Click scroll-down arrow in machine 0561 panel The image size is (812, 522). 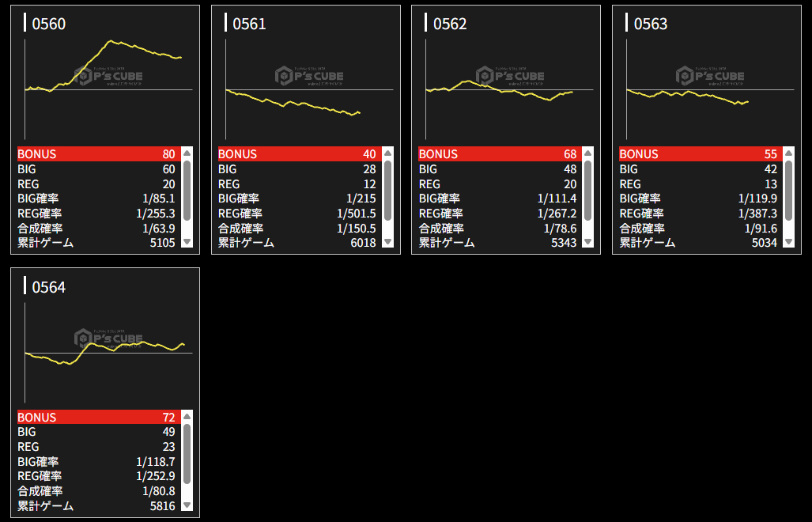coord(387,242)
